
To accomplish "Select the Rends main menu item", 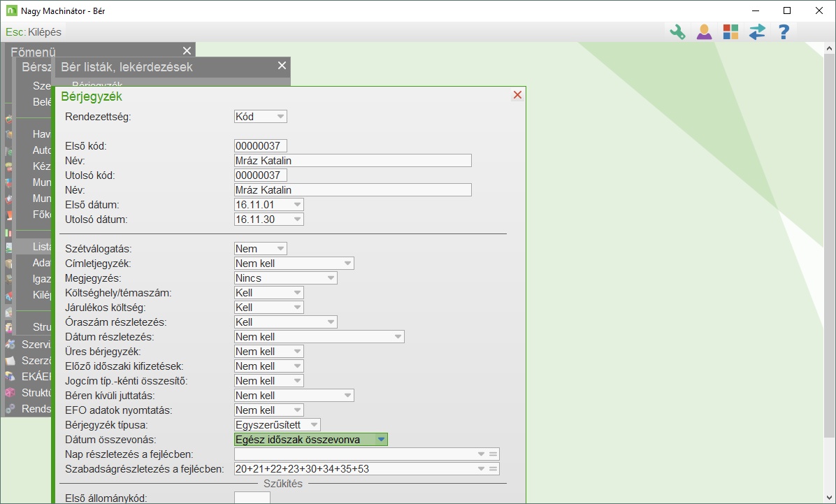I will tap(36, 409).
